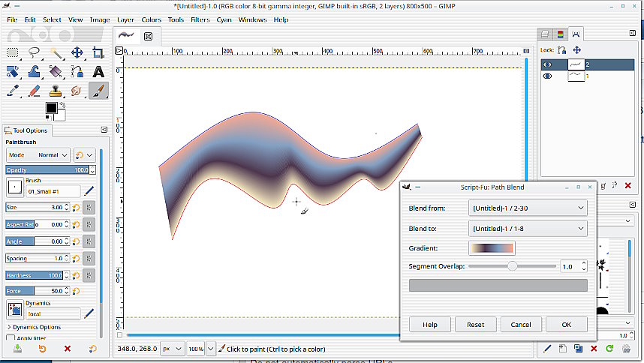644x363 pixels.
Task: Open the px unit dropdown in status bar
Action: click(x=172, y=349)
